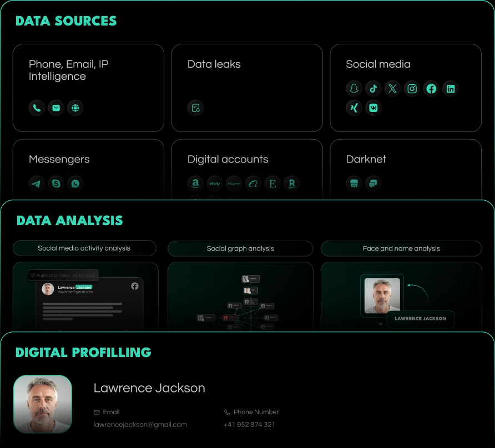Click the Alibaba icon next to AliExpress

(254, 184)
